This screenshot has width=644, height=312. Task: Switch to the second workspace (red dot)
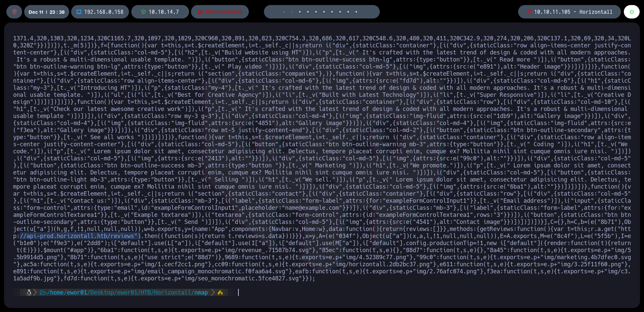292,12
